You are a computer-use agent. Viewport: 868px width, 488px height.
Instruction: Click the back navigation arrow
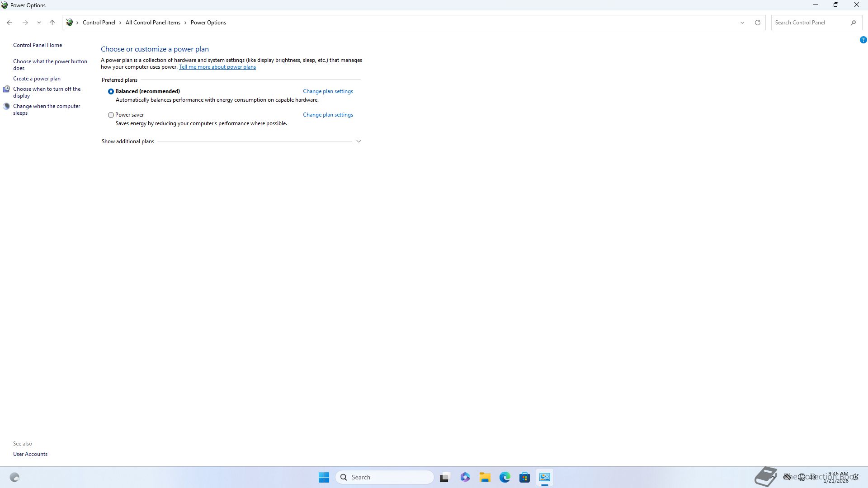pyautogui.click(x=9, y=23)
